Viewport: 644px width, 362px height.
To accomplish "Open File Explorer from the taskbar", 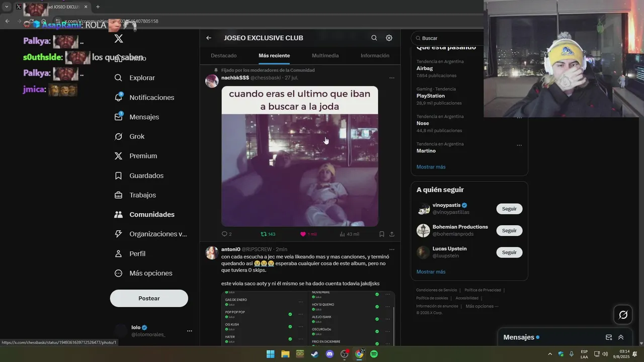I will click(x=285, y=354).
